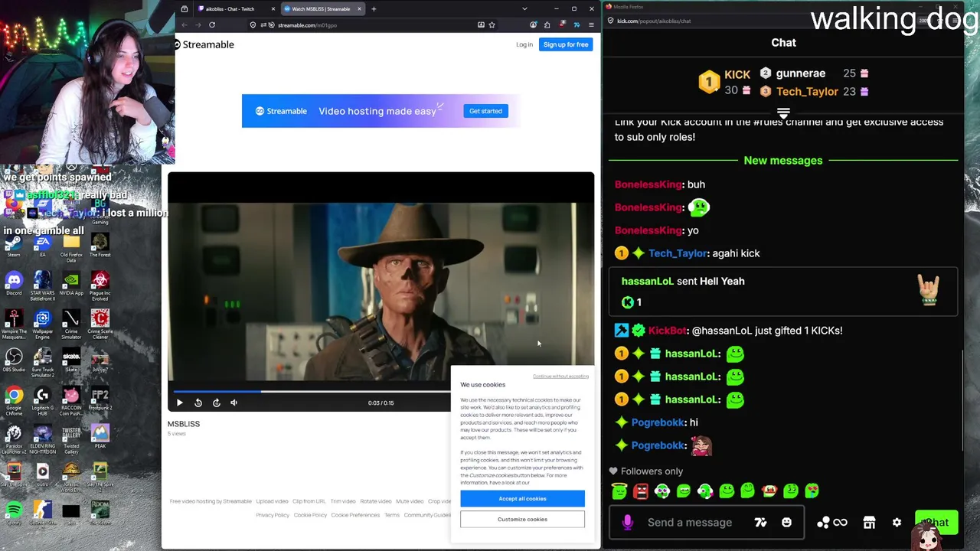Open Kick chat settings gear
This screenshot has width=980, height=551.
897,523
